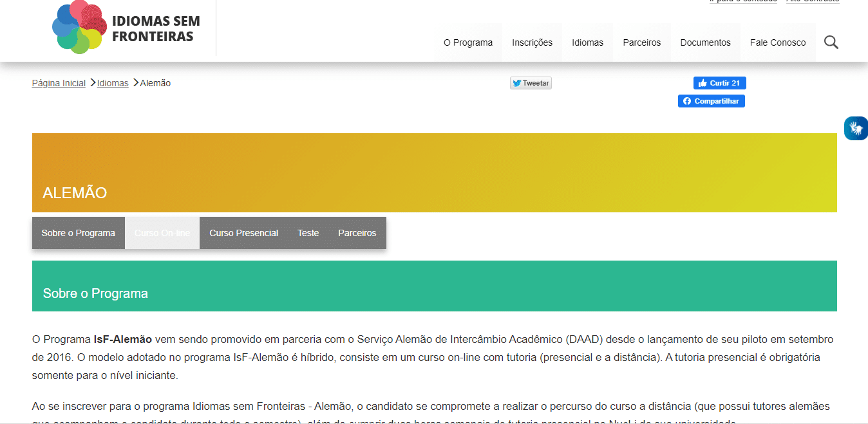
Task: Like the page with Curtir button
Action: click(x=719, y=83)
